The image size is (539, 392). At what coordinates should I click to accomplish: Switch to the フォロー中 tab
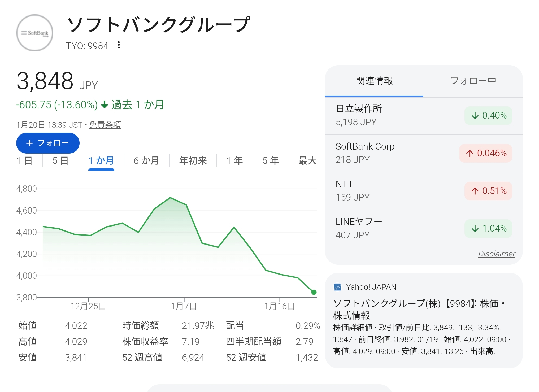pyautogui.click(x=473, y=81)
